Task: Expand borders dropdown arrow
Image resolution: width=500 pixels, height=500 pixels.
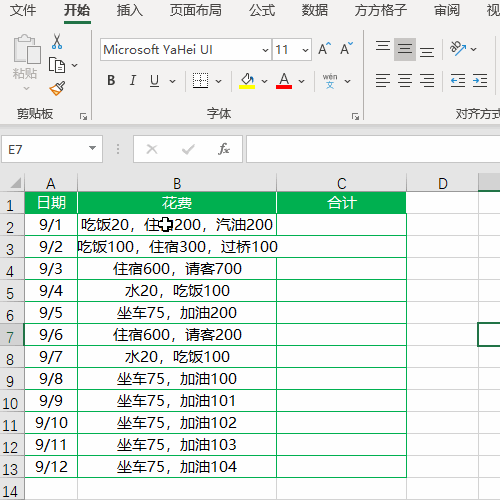Action: (x=218, y=81)
